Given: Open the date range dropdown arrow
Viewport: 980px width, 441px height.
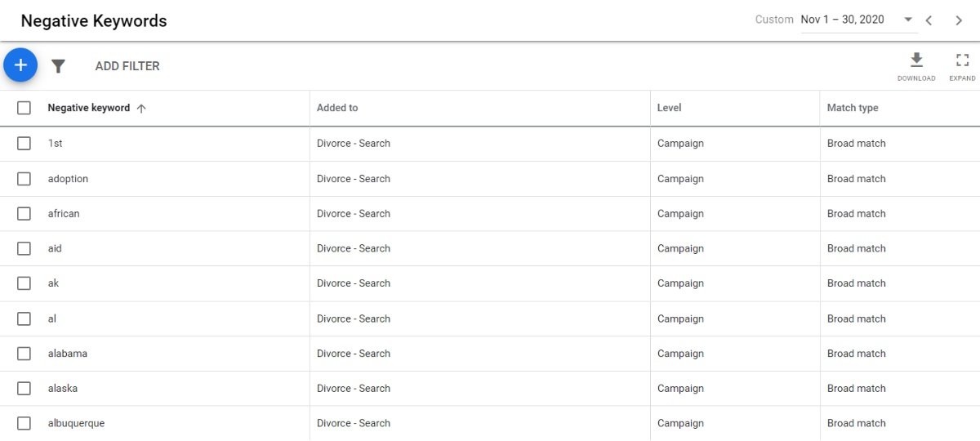Looking at the screenshot, I should (x=908, y=20).
